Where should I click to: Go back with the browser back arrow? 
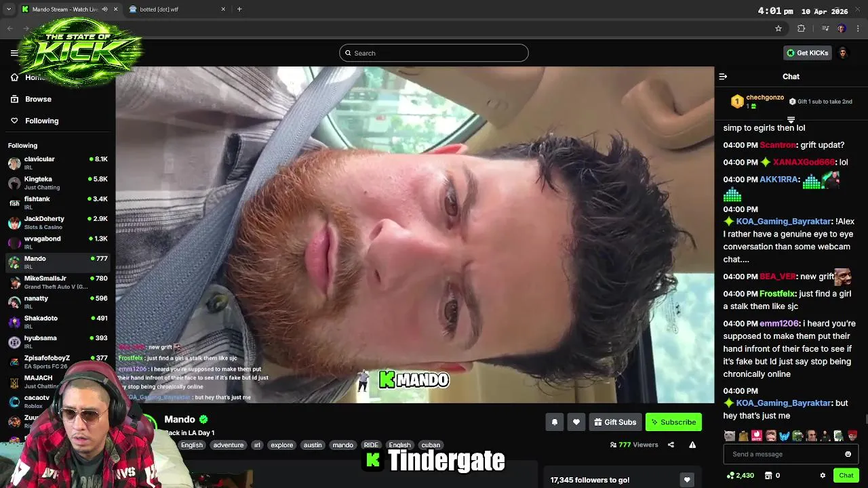click(x=9, y=28)
